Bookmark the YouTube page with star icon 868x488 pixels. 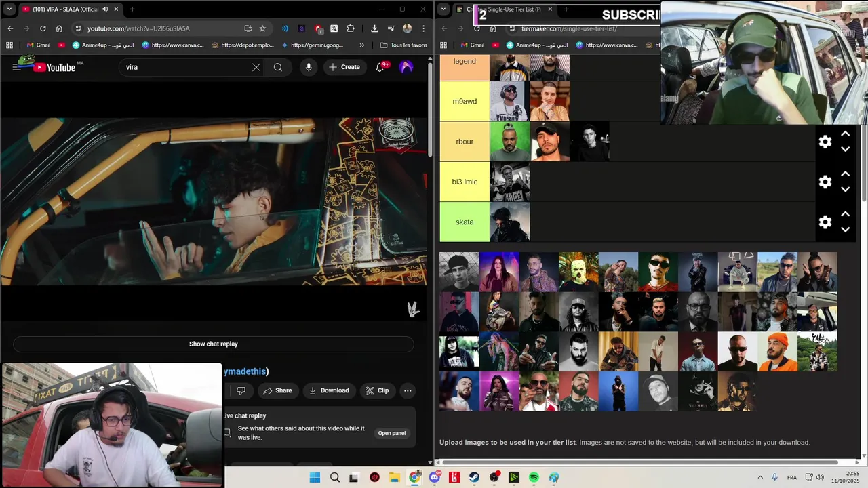coord(262,28)
